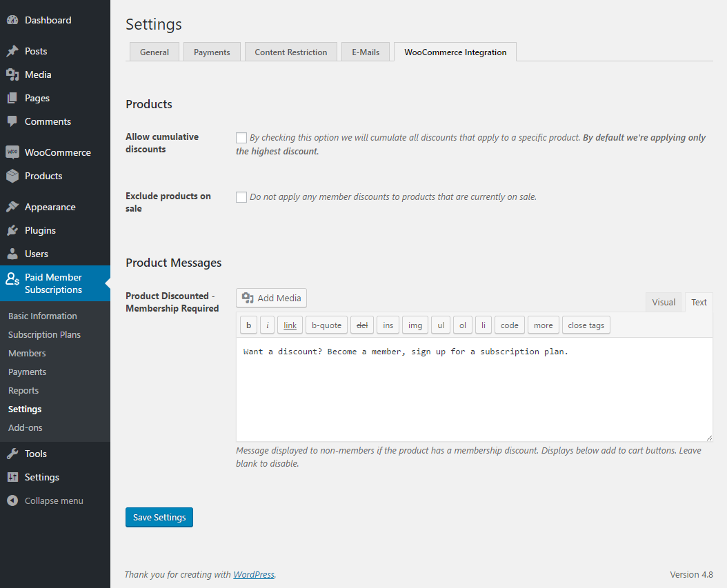Viewport: 727px width, 588px height.
Task: Collapse the admin sidebar menu
Action: 46,501
